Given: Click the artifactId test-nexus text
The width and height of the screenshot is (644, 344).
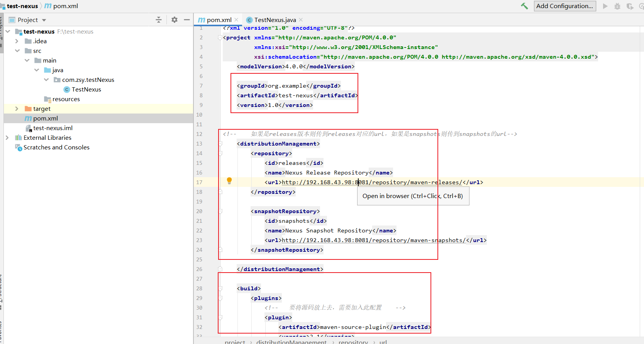Looking at the screenshot, I should click(x=296, y=95).
